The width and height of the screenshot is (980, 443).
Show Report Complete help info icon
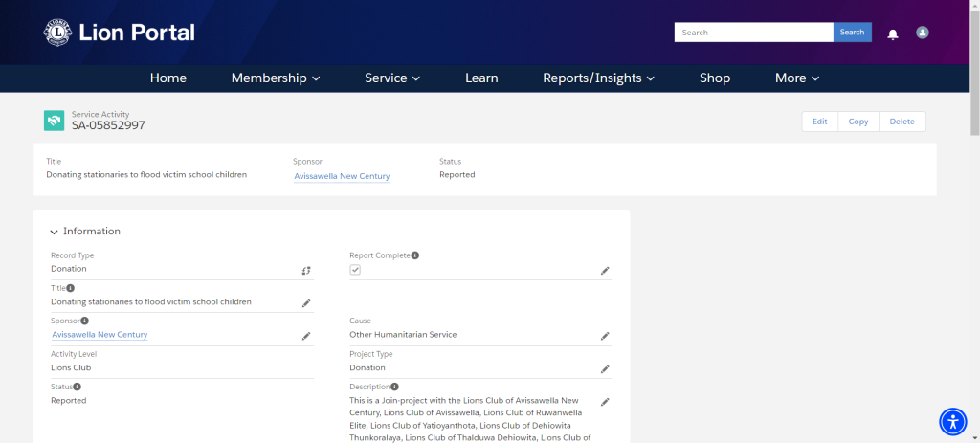coord(415,255)
